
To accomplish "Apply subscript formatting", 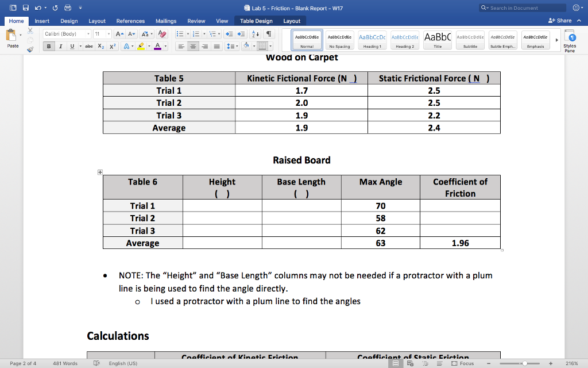I will 100,46.
